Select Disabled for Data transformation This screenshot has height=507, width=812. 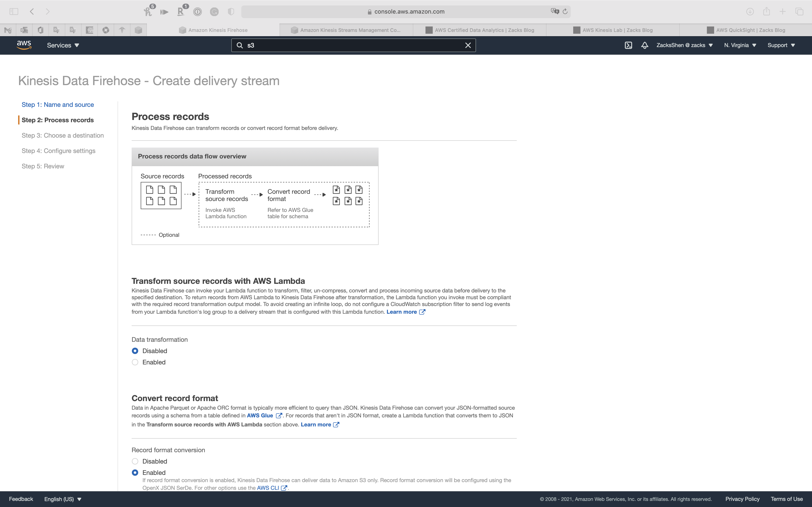pyautogui.click(x=135, y=351)
